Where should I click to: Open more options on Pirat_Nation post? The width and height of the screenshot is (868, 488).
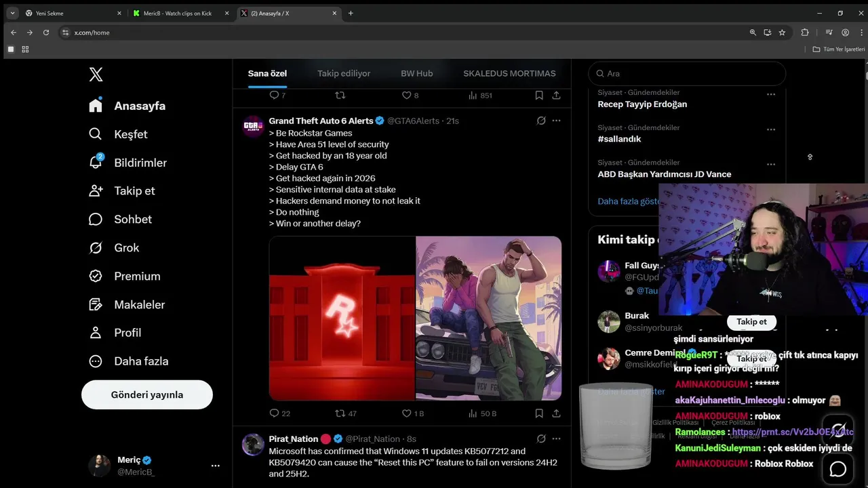click(556, 439)
